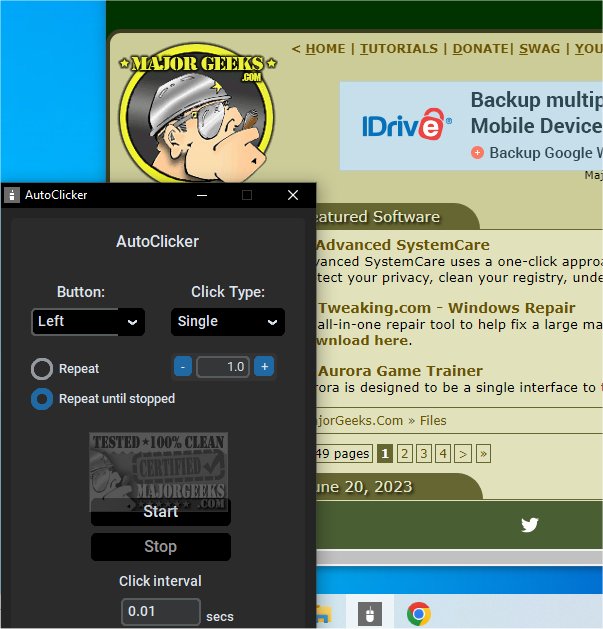Select current page 1 in pagination

(x=385, y=454)
